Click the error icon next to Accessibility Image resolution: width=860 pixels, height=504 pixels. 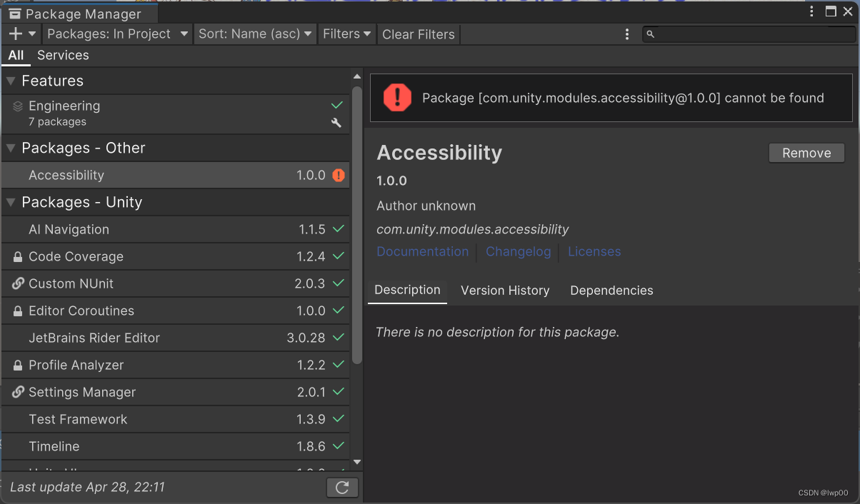(339, 175)
